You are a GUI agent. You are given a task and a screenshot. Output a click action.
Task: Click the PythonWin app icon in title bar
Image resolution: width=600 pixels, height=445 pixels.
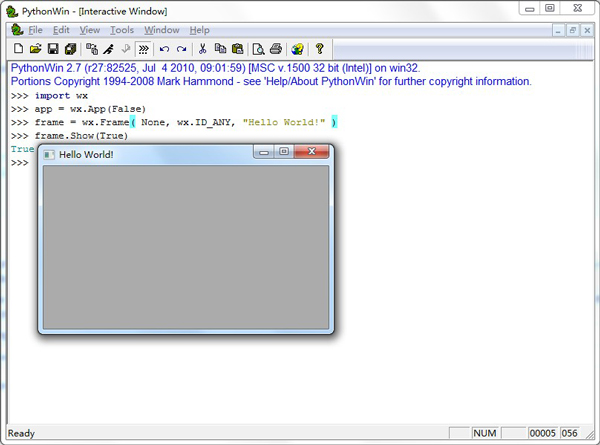coord(12,11)
